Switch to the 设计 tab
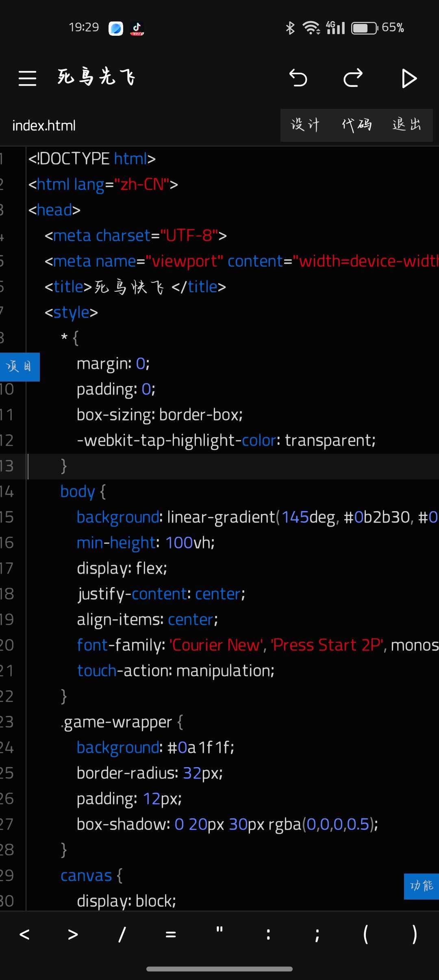The image size is (439, 980). click(306, 125)
